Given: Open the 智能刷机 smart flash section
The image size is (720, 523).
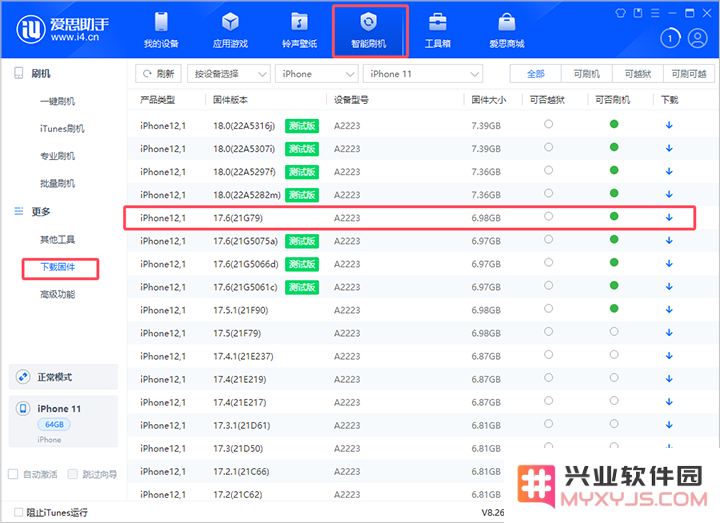Looking at the screenshot, I should click(369, 30).
